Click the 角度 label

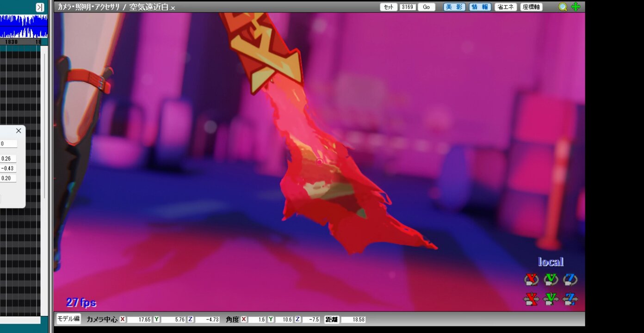(233, 320)
